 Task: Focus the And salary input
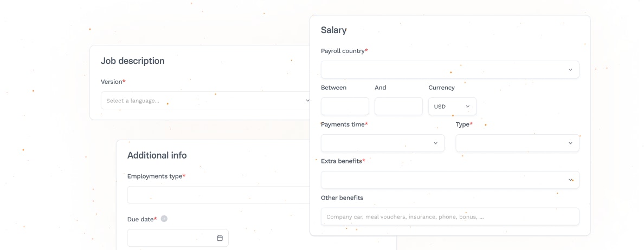398,107
